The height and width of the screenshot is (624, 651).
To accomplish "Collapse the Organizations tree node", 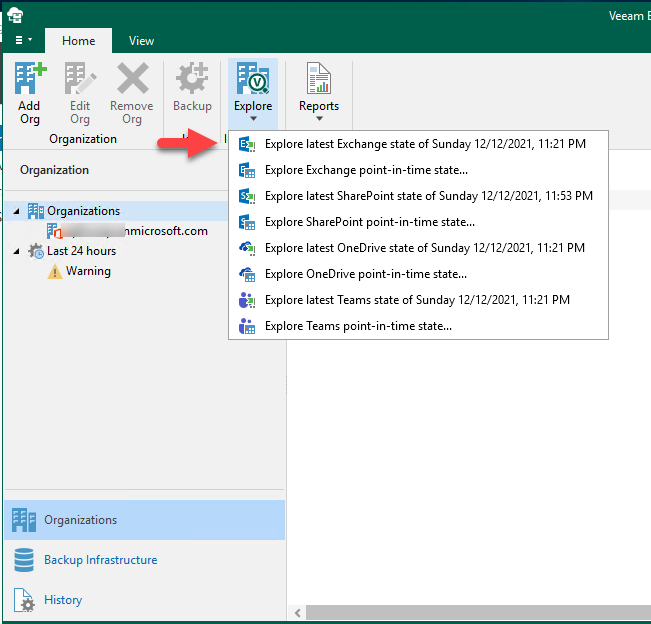I will tap(17, 211).
